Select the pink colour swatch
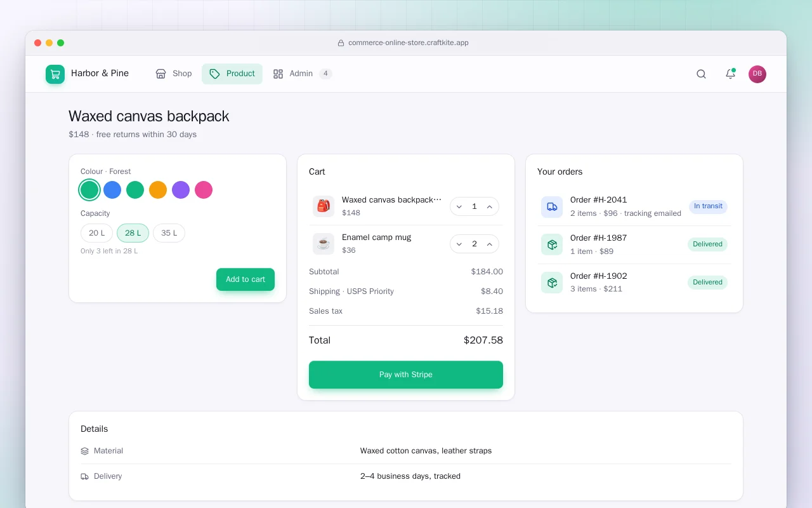Image resolution: width=812 pixels, height=508 pixels. [204, 190]
